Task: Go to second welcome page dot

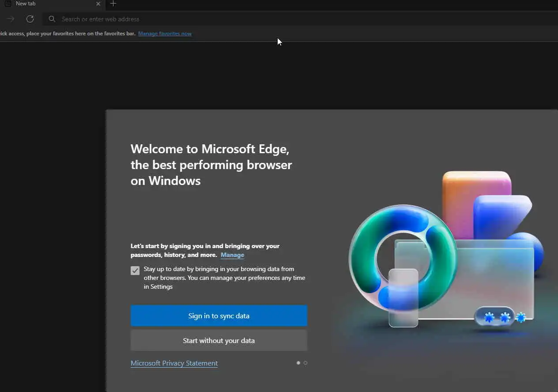Action: pyautogui.click(x=305, y=363)
